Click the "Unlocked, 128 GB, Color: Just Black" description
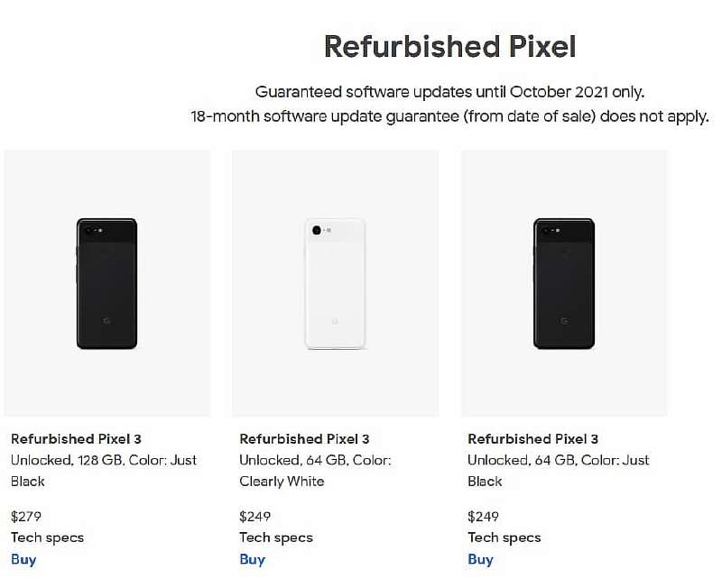 pos(103,470)
